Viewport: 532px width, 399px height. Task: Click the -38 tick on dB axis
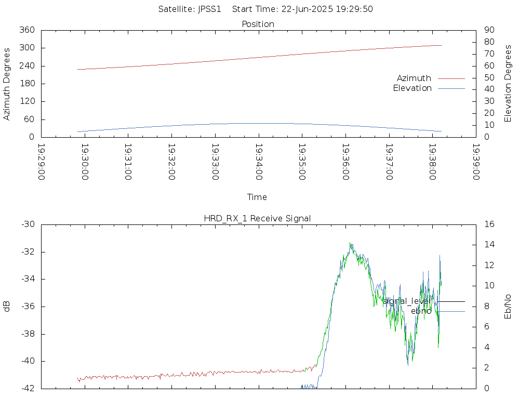click(28, 334)
